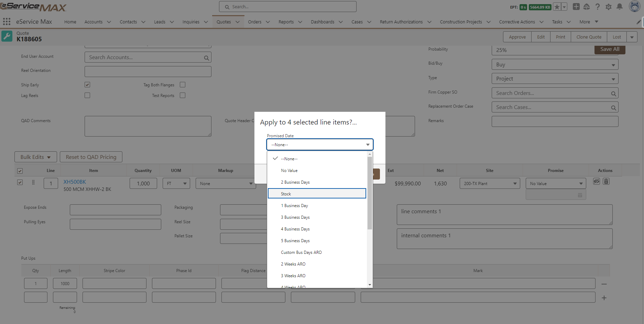Delete line item 1 with trash icon
This screenshot has width=644, height=324.
[606, 181]
